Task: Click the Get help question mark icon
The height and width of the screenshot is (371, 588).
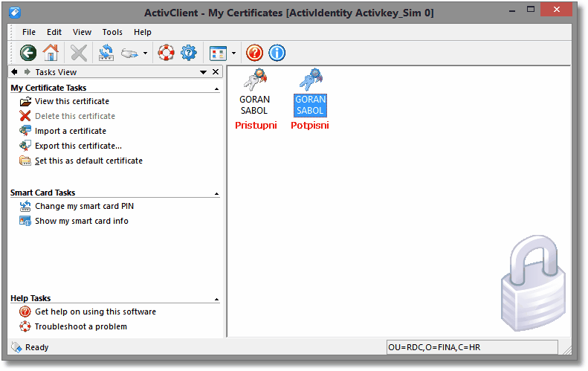Action: click(x=25, y=312)
